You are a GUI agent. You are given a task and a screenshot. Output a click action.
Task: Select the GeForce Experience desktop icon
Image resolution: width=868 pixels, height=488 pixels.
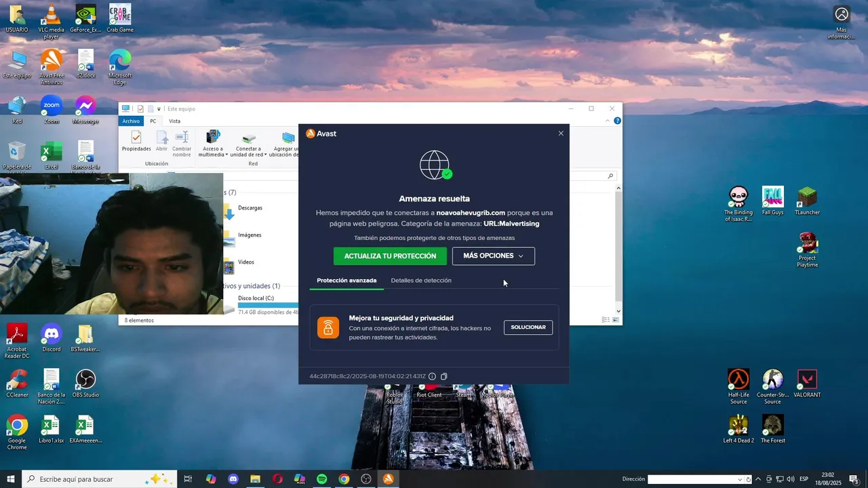pyautogui.click(x=85, y=19)
